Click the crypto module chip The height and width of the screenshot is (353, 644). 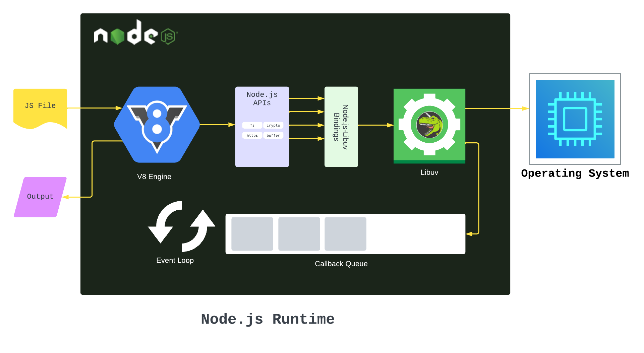(x=273, y=125)
